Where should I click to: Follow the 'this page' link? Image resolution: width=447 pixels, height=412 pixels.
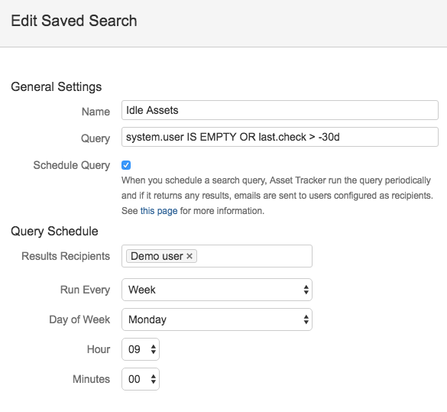point(159,211)
